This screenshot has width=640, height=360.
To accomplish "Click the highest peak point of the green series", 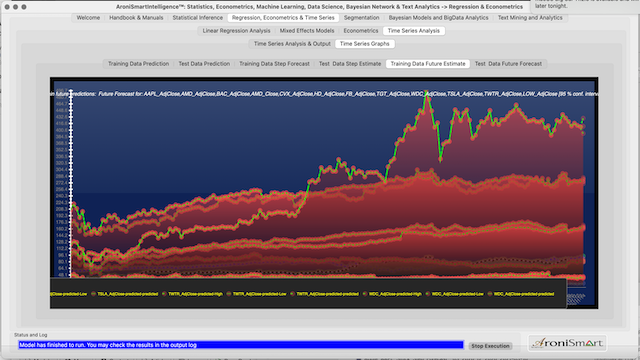I will (426, 93).
